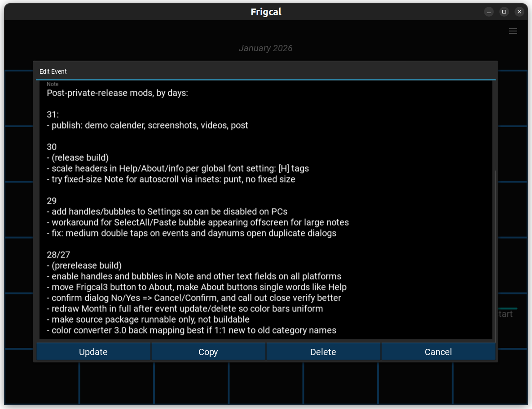Click the Update button

93,352
